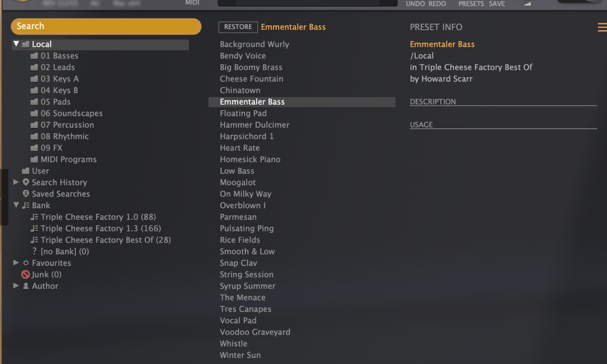Click the 07 Percussion folder icon
The image size is (607, 364).
[x=34, y=125]
